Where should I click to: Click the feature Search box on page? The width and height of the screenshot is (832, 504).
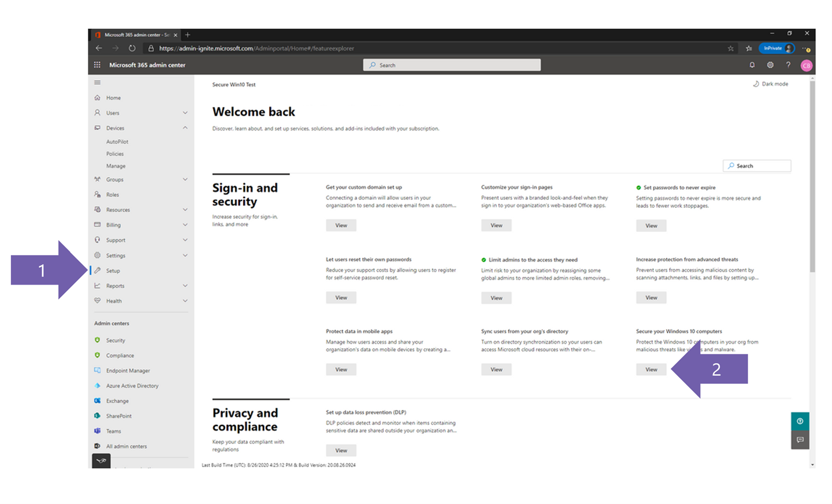(757, 166)
